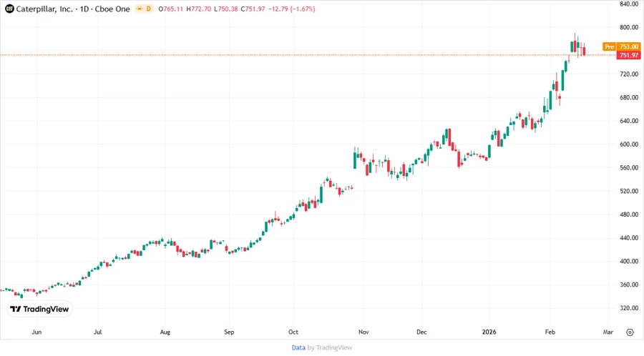Click the Nov label on time axis
Viewport: 644px width, 356px height.
coord(364,332)
